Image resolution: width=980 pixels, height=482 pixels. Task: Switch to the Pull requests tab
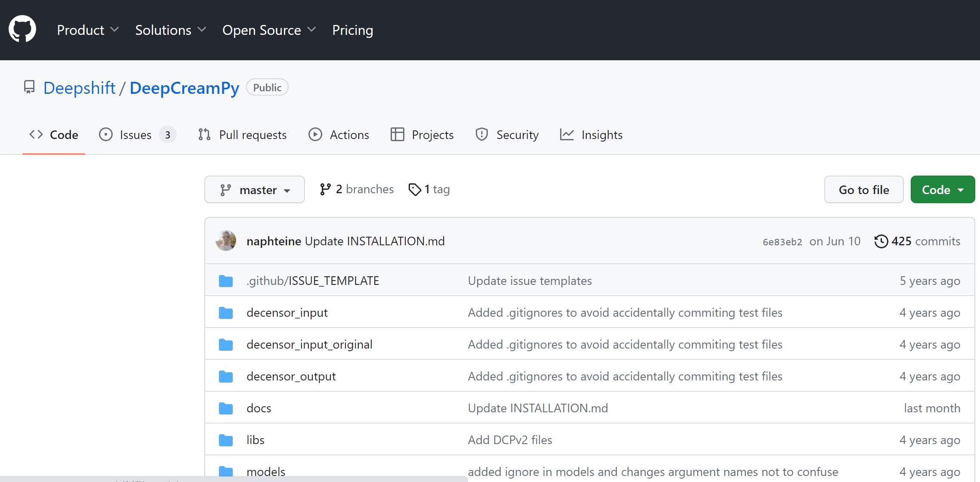pyautogui.click(x=242, y=135)
